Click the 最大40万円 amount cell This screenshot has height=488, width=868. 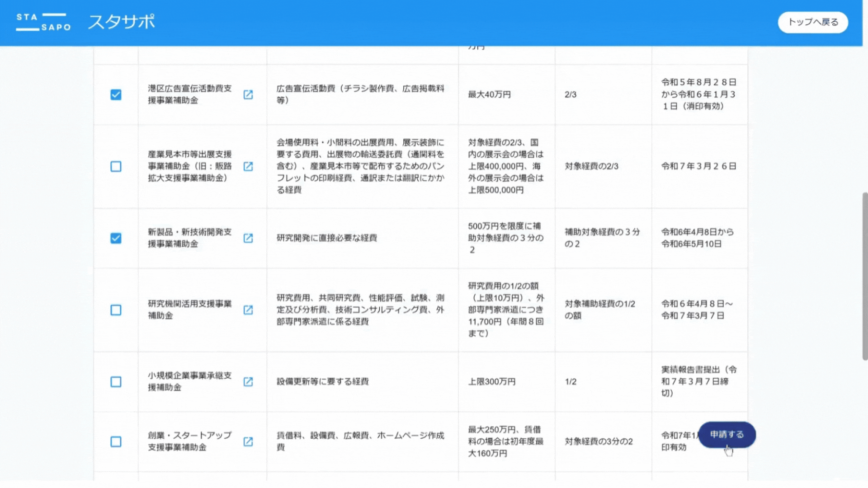point(489,94)
